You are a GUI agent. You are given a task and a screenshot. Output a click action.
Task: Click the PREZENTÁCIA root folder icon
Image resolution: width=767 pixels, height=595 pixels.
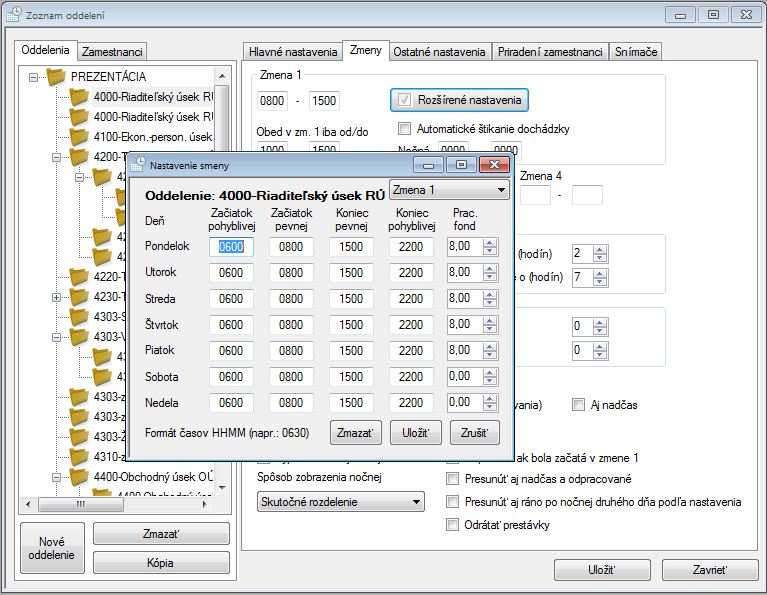tap(56, 76)
